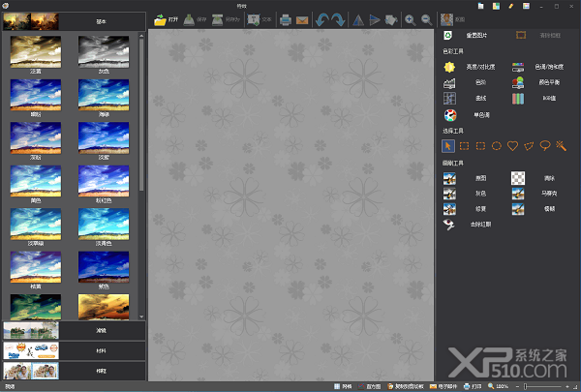This screenshot has width=581, height=392.
Task: Open the 单色调 monotone color wheel tool
Action: click(450, 115)
